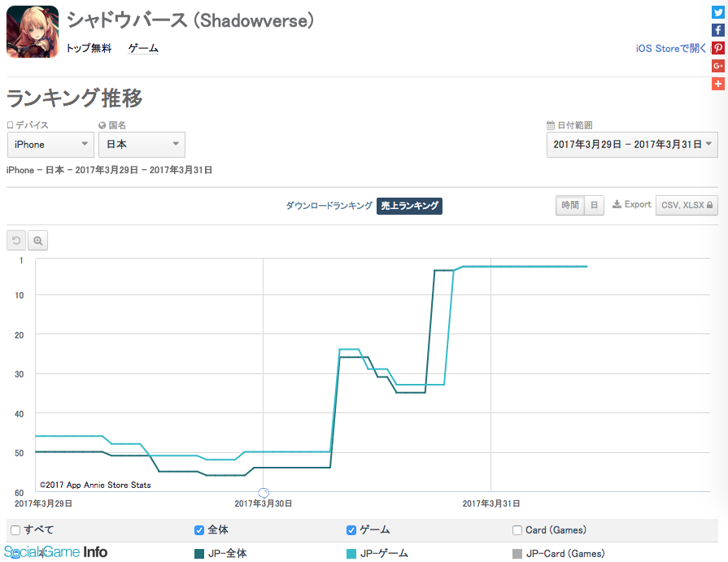Share on Facebook icon

(717, 30)
